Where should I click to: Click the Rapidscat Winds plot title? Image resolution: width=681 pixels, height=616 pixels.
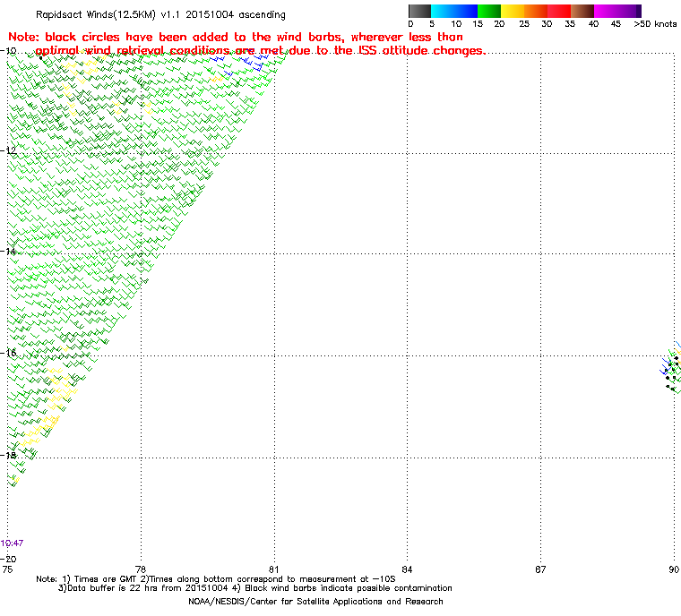(x=160, y=14)
